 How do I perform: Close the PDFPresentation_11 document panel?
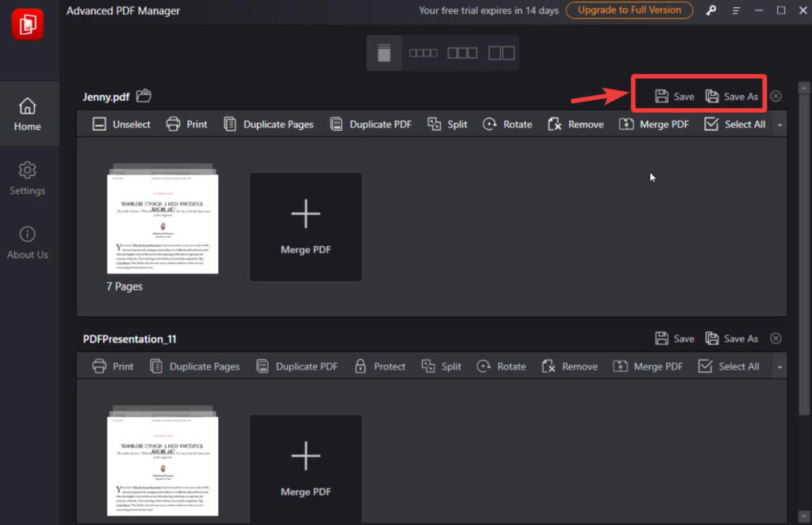click(x=776, y=339)
